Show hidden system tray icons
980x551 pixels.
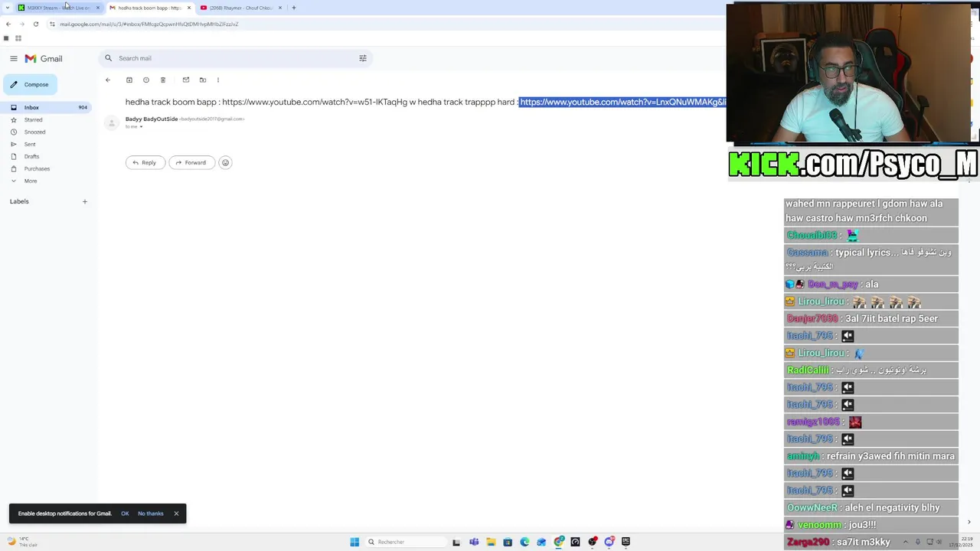click(x=905, y=542)
